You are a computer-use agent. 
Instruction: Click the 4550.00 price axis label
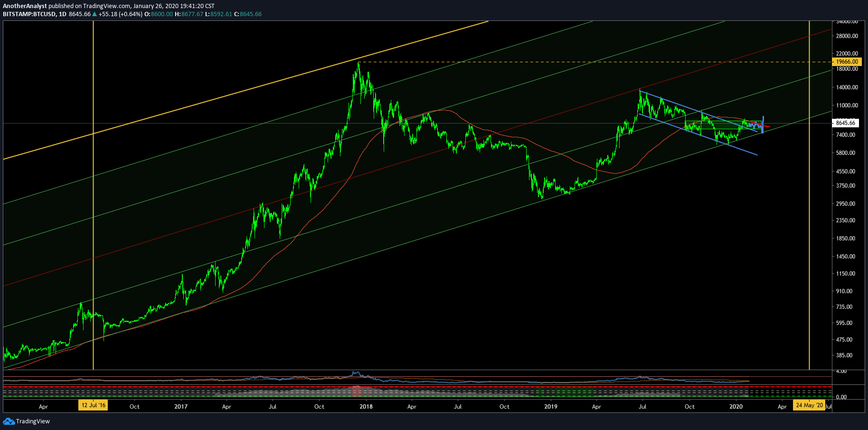tap(846, 172)
